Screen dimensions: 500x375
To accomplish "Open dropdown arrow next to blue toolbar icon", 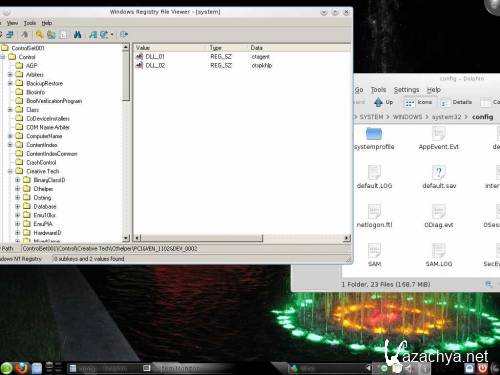I will coord(112,34).
